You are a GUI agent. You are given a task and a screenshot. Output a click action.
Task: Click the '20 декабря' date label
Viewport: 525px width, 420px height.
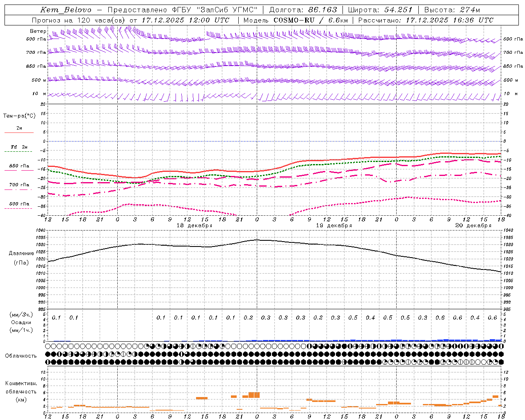(473, 226)
